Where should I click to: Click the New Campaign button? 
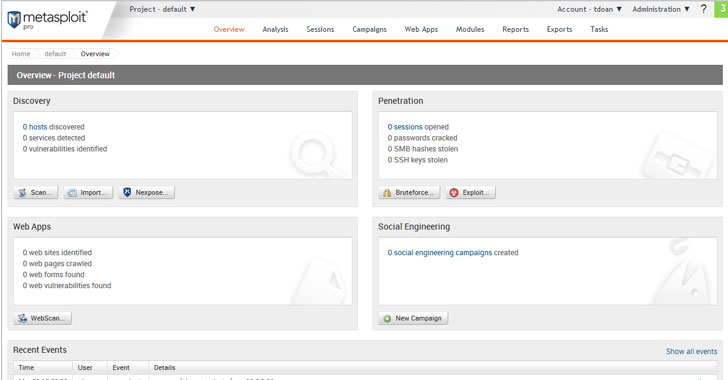[x=413, y=318]
